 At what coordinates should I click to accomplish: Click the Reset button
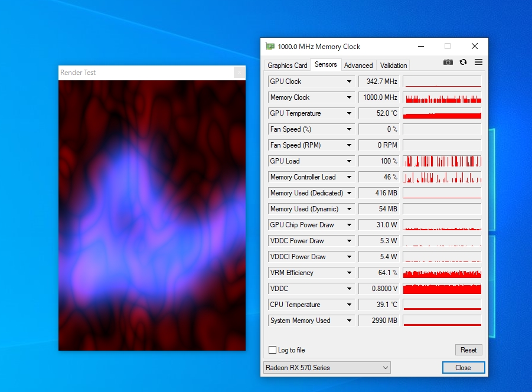(x=469, y=349)
